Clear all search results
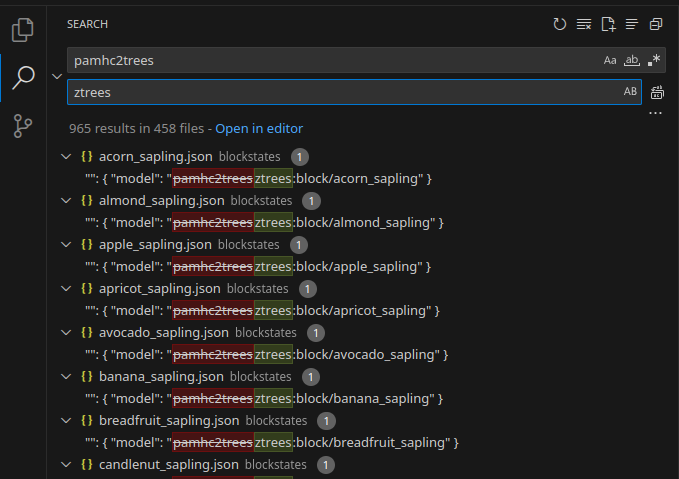This screenshot has height=479, width=679. [x=584, y=24]
